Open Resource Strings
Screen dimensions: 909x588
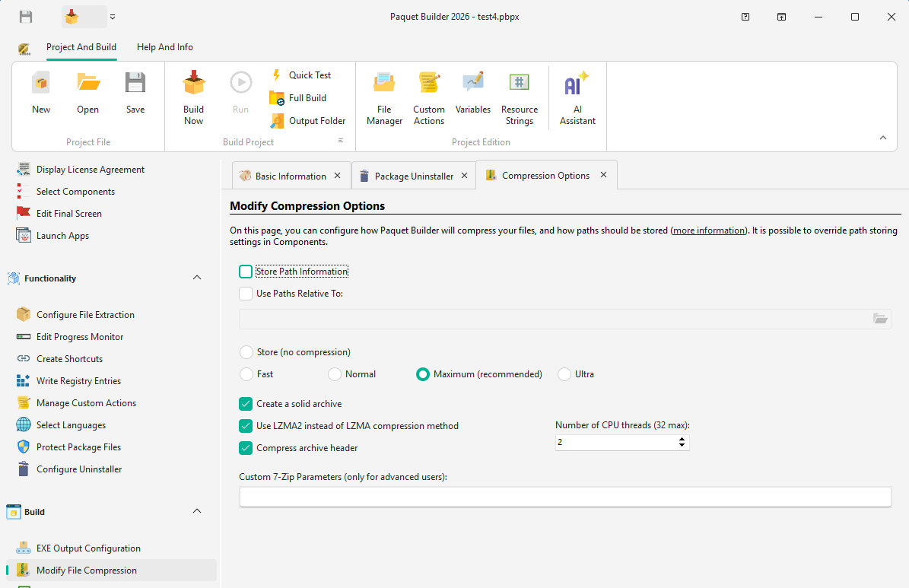tap(519, 95)
